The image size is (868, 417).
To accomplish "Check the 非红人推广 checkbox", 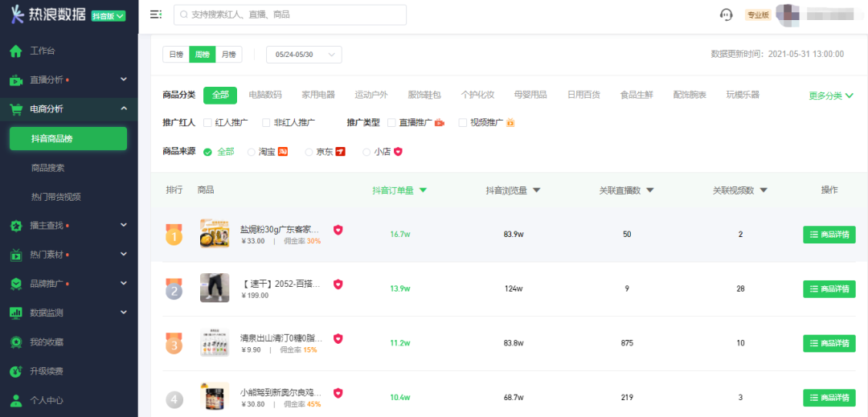I will tap(266, 123).
